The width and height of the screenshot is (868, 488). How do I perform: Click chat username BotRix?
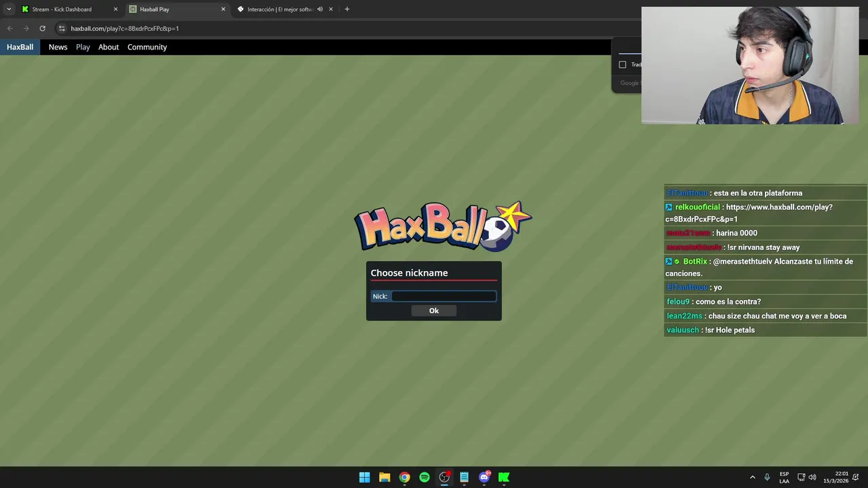(x=695, y=261)
